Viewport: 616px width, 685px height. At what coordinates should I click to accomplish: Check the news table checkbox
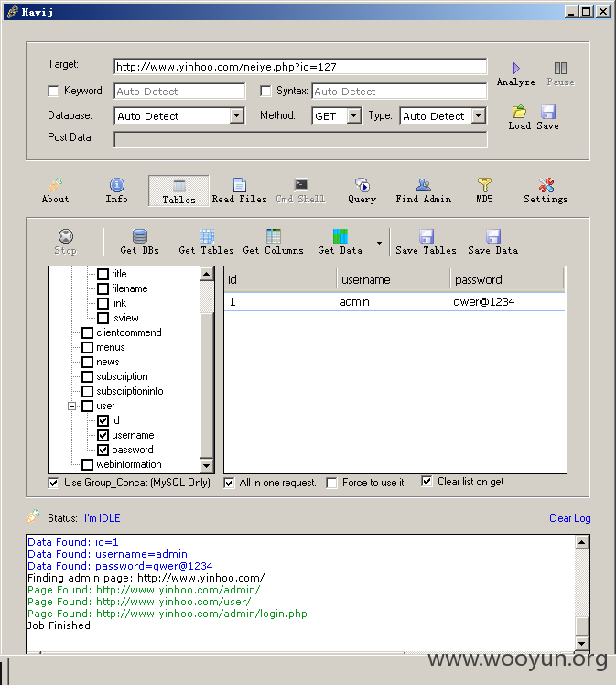[87, 362]
